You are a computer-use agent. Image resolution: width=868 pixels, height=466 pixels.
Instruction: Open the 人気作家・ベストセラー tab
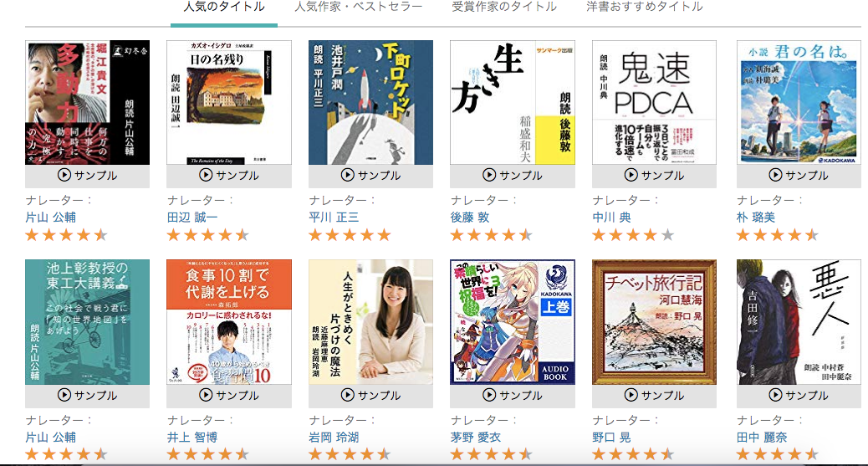pyautogui.click(x=358, y=8)
